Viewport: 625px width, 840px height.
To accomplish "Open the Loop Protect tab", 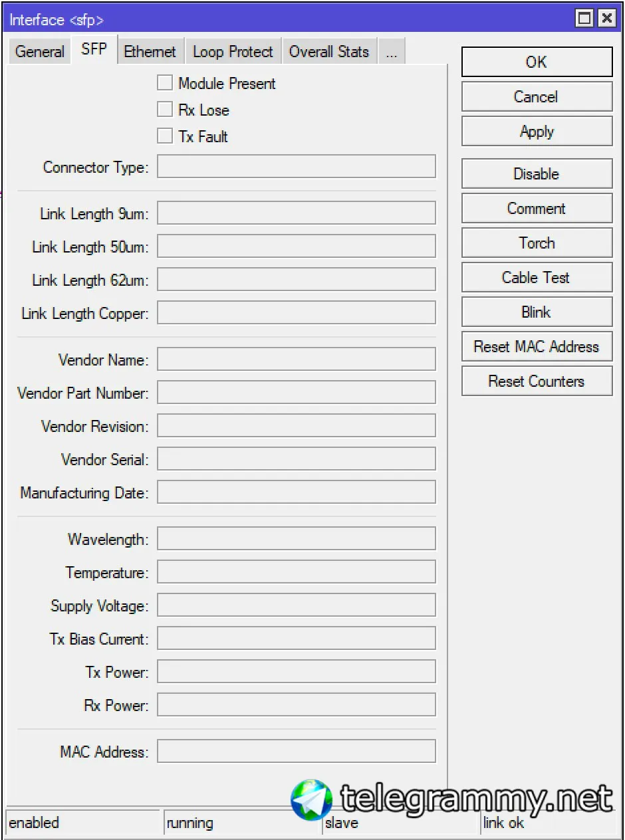I will click(233, 51).
